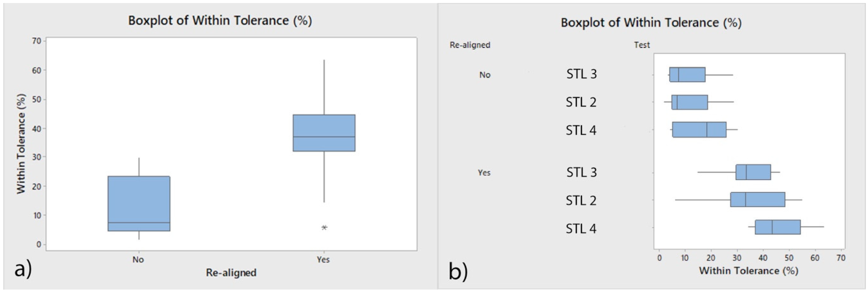Click the STL 3 box in the No group
868x291 pixels.
click(687, 75)
